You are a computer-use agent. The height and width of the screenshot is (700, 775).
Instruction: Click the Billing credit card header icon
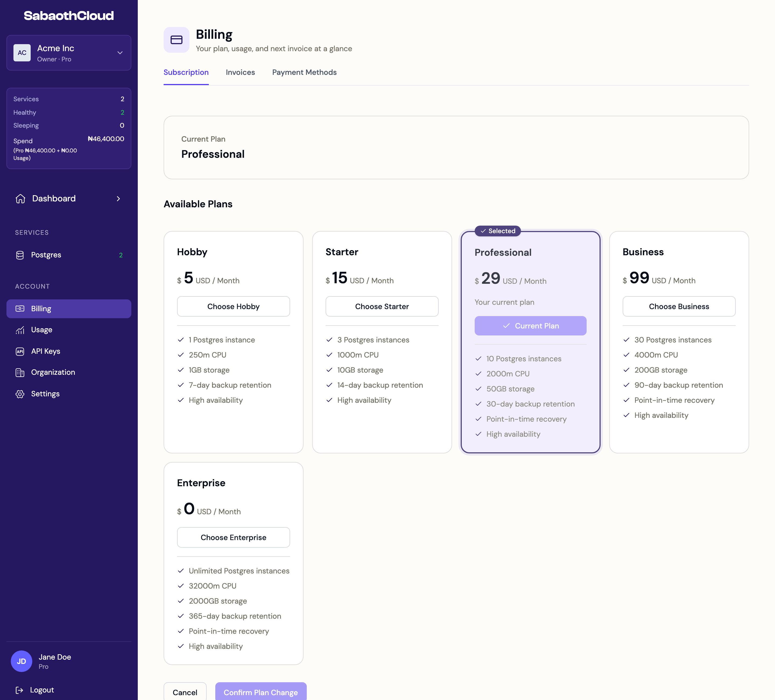click(177, 40)
